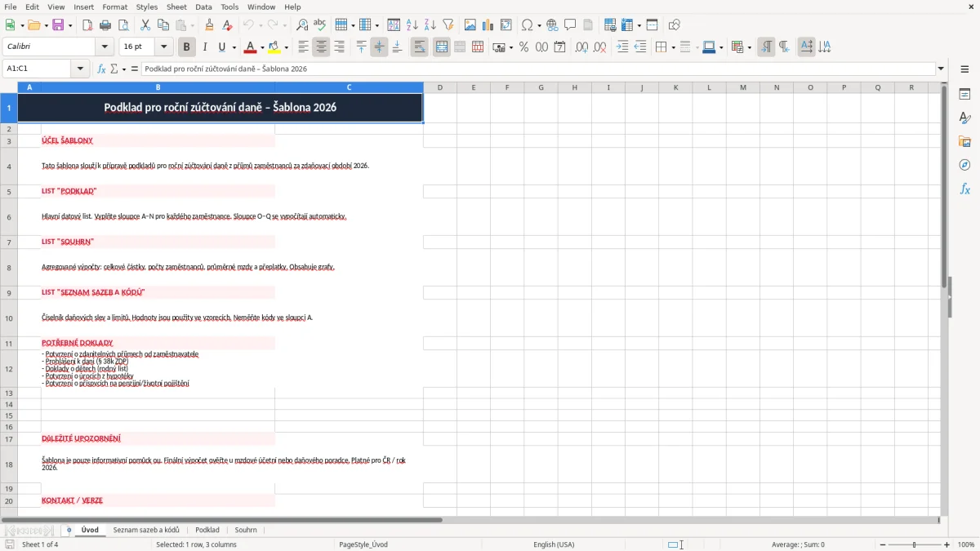Click the AutoFilter funnel icon
This screenshot has height=551, width=980.
point(448,25)
